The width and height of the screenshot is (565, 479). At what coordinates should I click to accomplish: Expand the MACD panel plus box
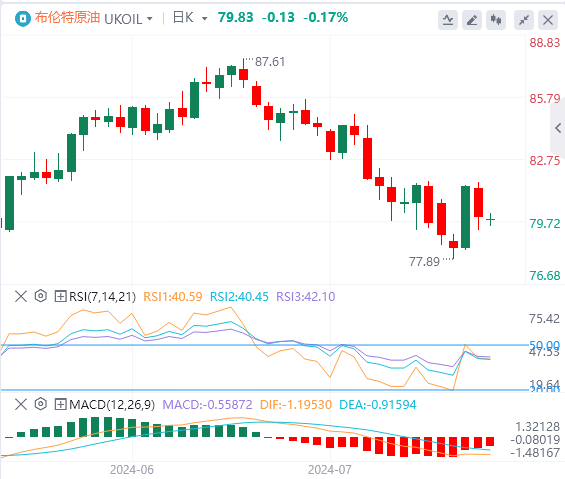click(x=60, y=404)
